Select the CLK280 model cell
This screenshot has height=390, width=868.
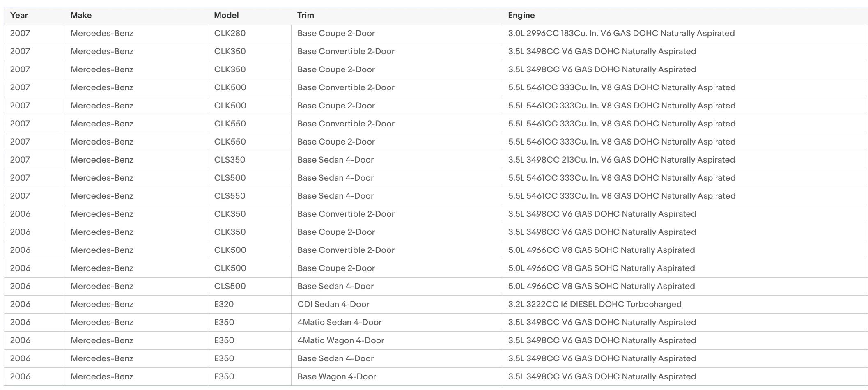[x=250, y=34]
